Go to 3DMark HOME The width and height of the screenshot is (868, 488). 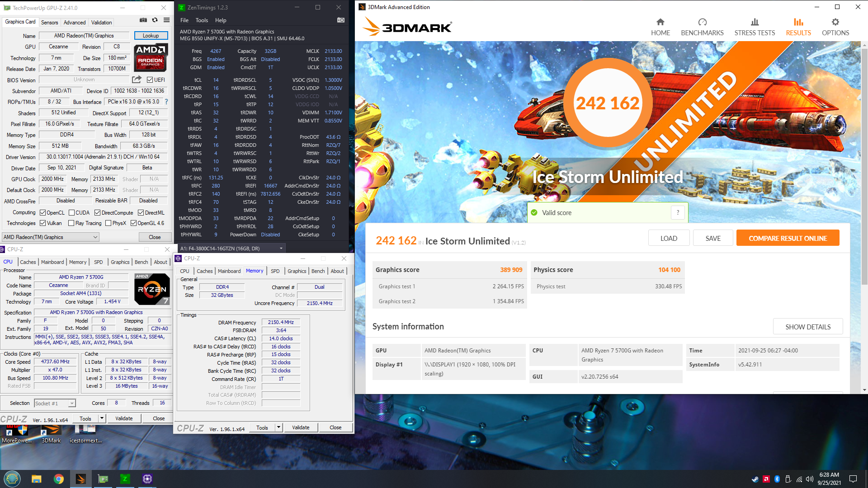point(660,27)
